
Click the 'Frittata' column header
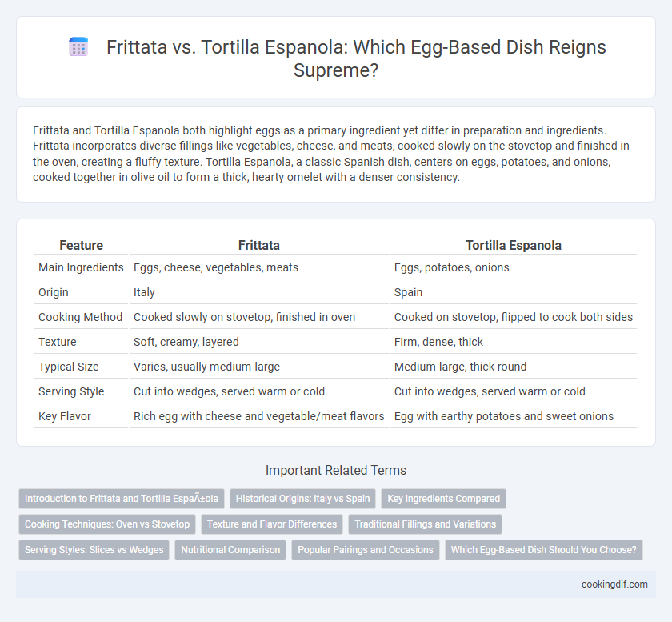[x=259, y=246]
